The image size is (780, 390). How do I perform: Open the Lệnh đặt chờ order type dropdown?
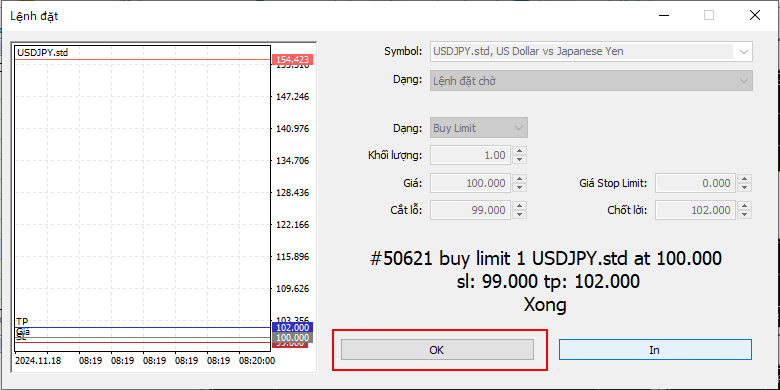click(x=591, y=81)
